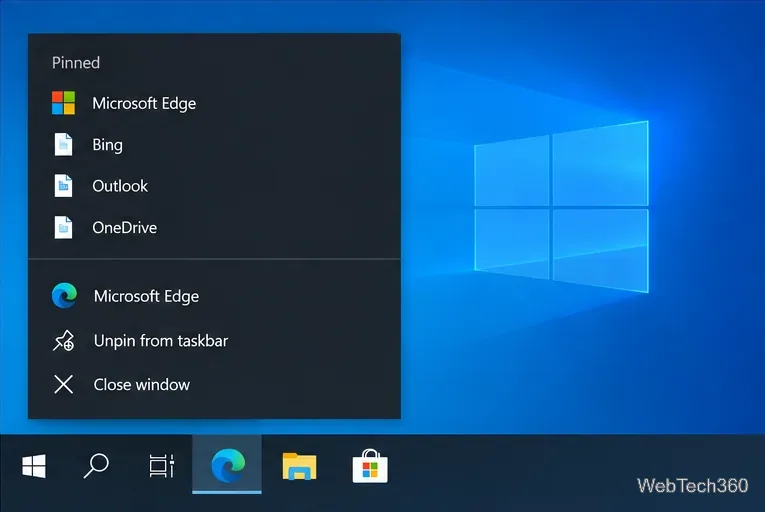The image size is (765, 512).
Task: Open pinned Microsoft Edge site entry
Action: coord(214,103)
